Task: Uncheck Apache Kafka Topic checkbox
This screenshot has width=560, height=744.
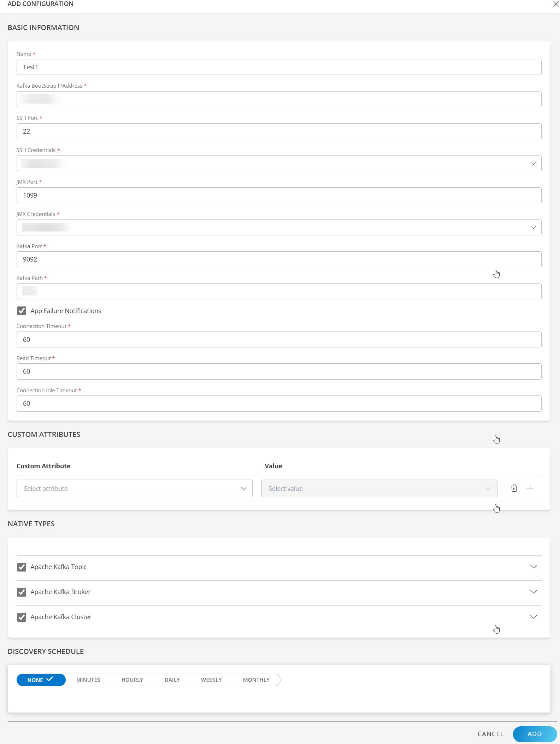Action: click(x=22, y=567)
